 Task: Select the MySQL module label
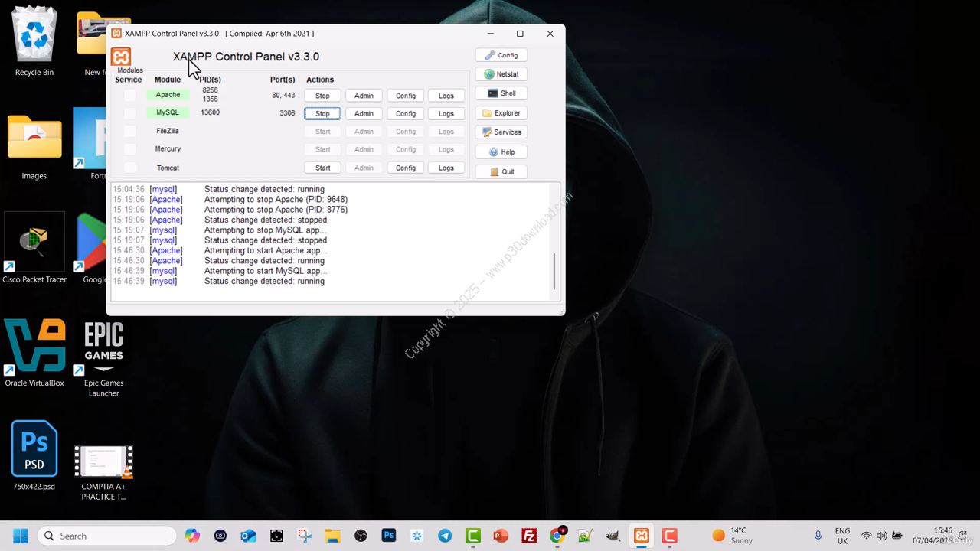click(168, 112)
